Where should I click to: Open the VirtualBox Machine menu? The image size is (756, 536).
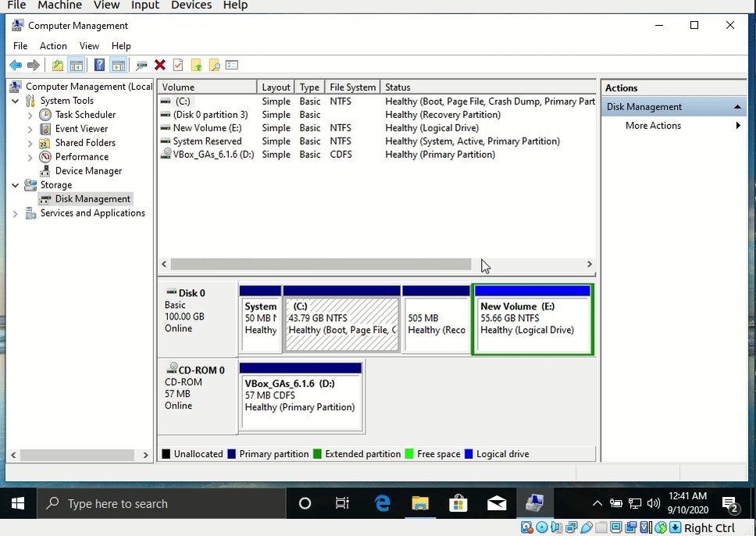coord(60,5)
